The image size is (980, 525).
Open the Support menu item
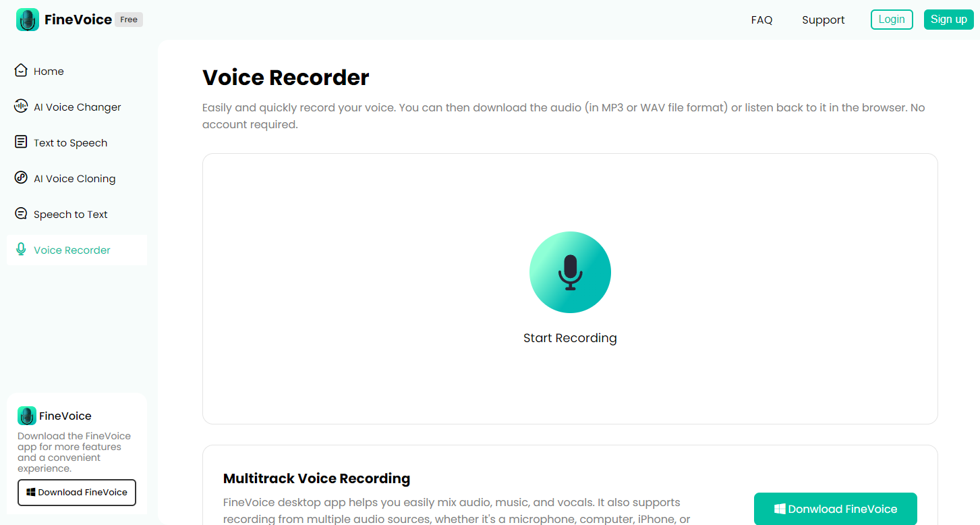click(823, 20)
